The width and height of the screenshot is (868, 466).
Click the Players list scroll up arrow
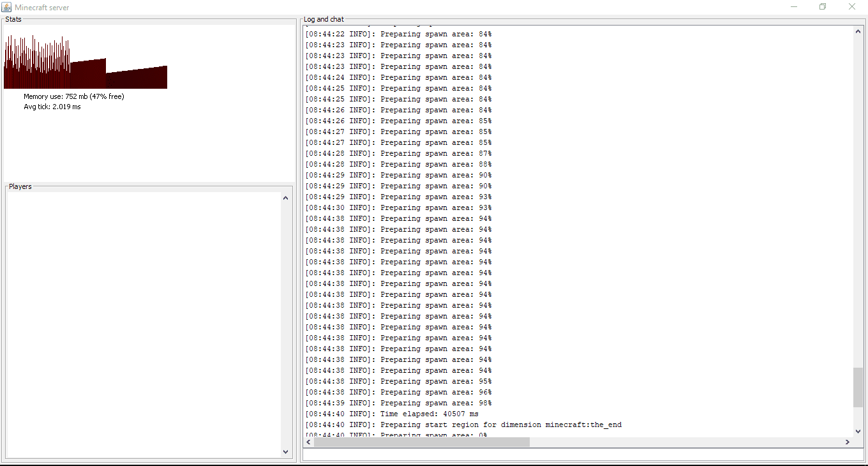(x=285, y=198)
